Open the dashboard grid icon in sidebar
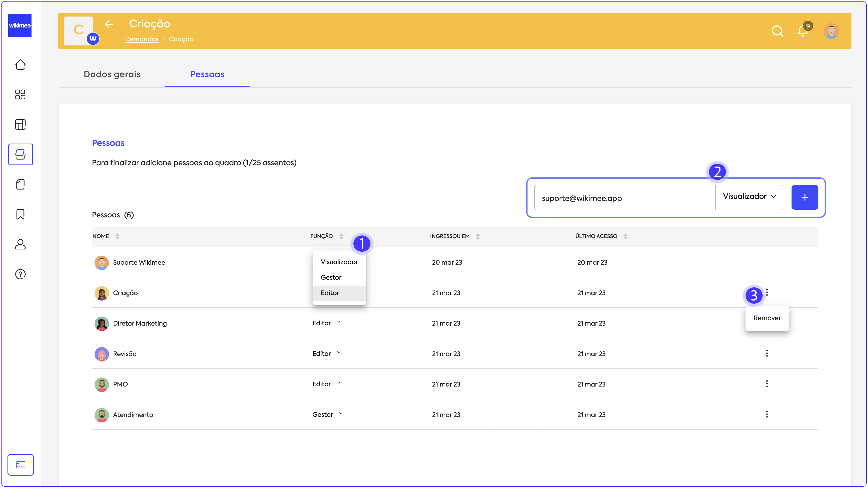Image resolution: width=868 pixels, height=488 pixels. pos(20,95)
